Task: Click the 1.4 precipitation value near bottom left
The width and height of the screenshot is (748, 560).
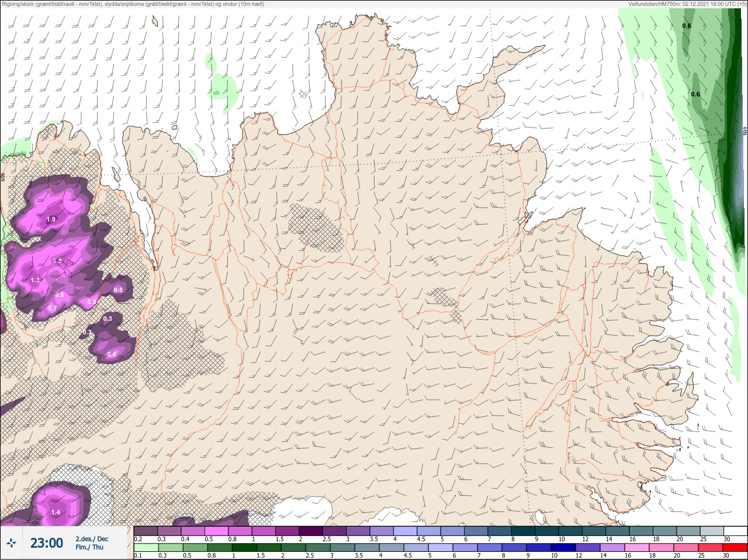Action: pos(56,513)
